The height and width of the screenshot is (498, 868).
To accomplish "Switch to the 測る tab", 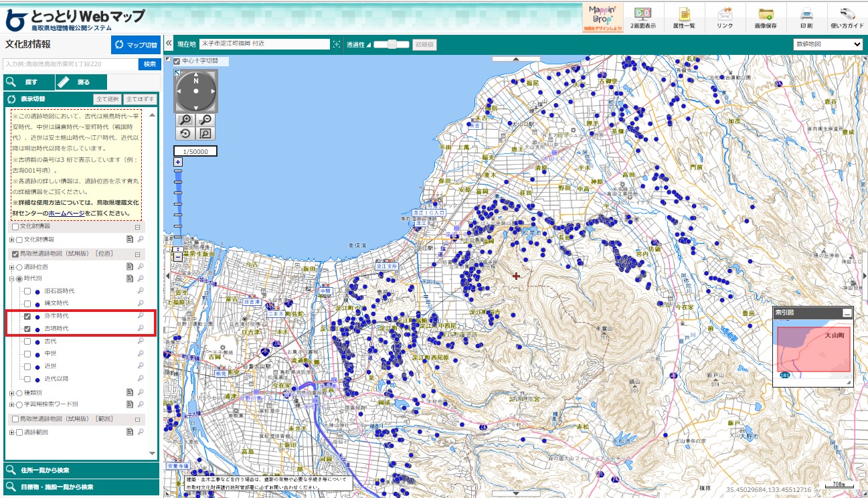I will pyautogui.click(x=80, y=82).
